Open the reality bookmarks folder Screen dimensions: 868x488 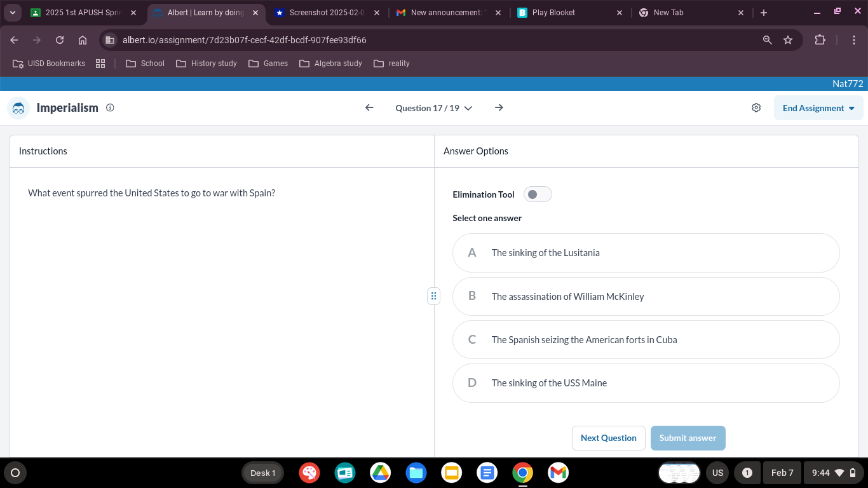click(x=392, y=64)
